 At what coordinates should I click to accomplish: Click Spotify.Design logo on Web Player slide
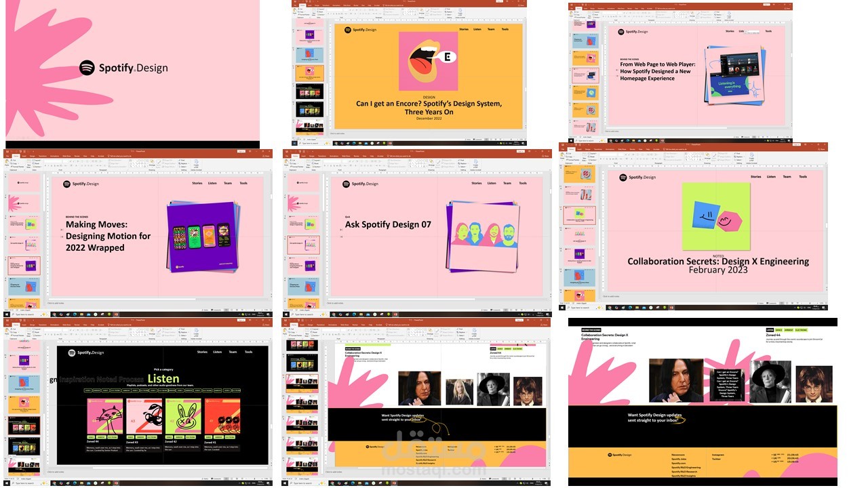pyautogui.click(x=632, y=31)
